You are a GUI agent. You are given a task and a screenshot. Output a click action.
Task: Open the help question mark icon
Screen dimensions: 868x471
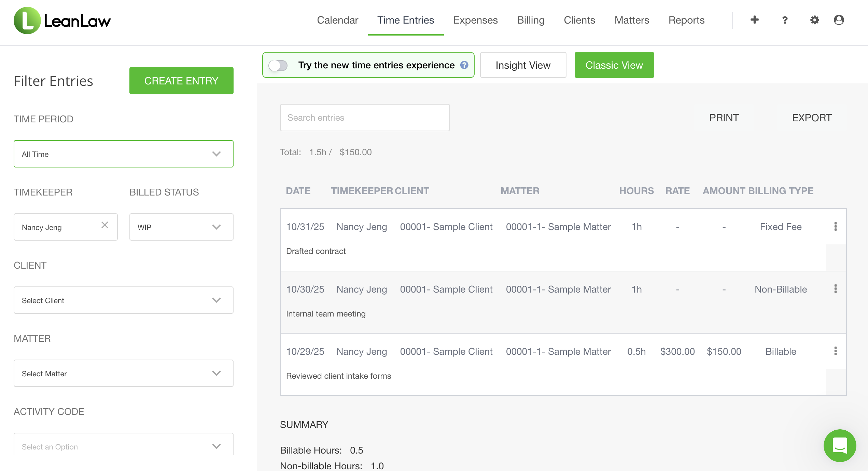[x=785, y=20]
